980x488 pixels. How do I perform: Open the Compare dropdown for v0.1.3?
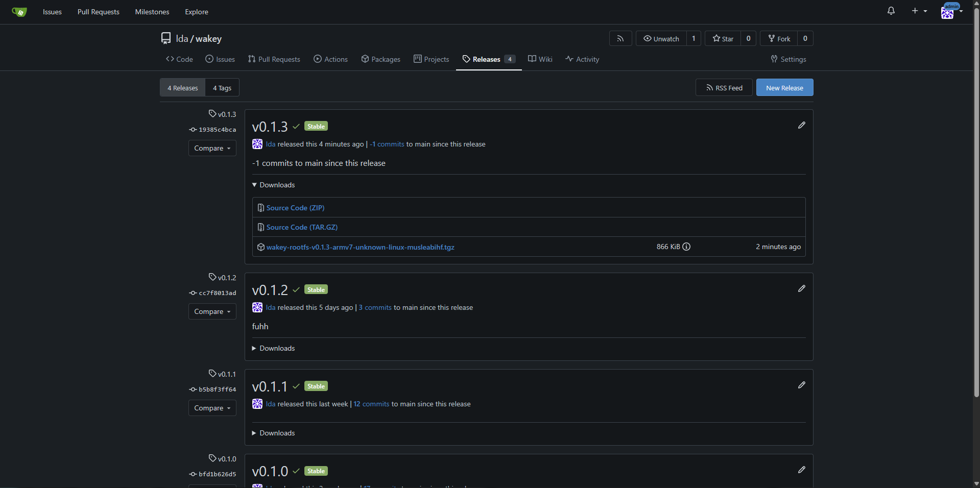212,148
